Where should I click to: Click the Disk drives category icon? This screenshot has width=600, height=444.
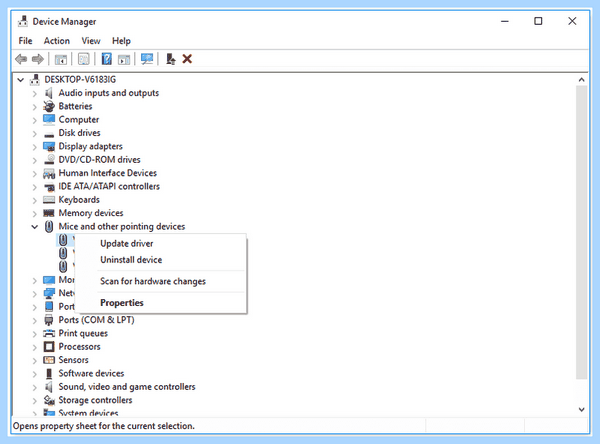[x=49, y=134]
